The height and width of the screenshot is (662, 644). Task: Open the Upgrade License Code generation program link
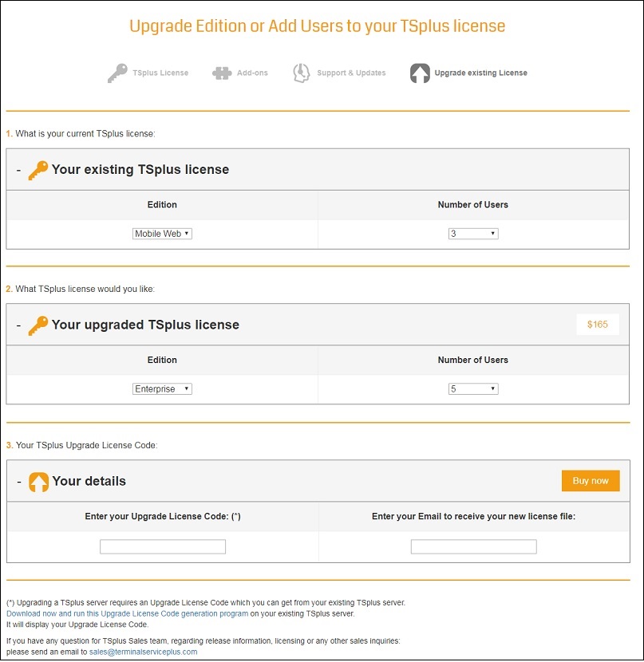pos(128,613)
